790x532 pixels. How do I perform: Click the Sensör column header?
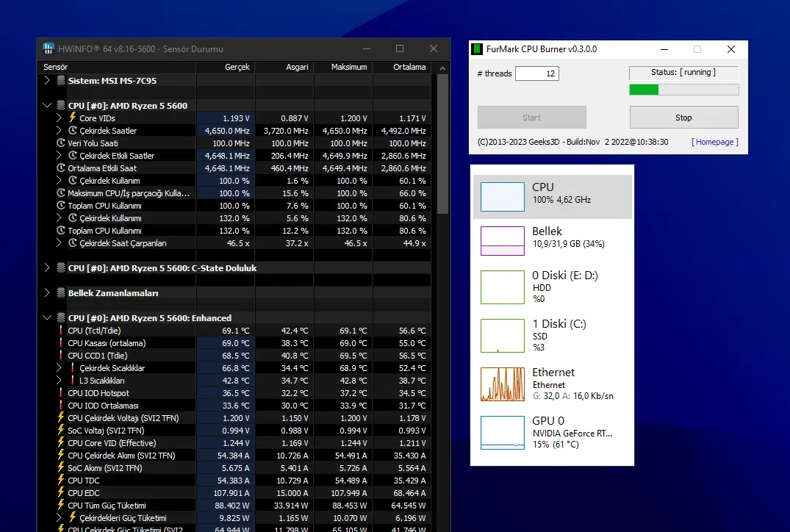pyautogui.click(x=117, y=67)
